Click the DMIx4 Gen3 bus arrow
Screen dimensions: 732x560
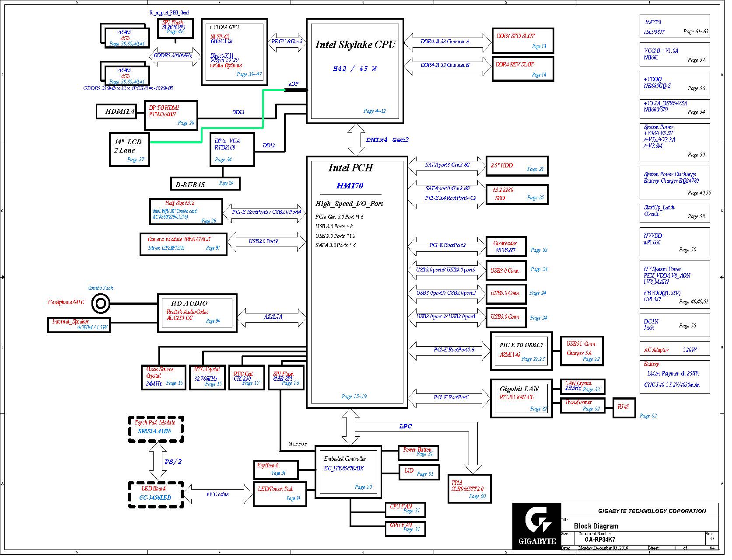356,140
